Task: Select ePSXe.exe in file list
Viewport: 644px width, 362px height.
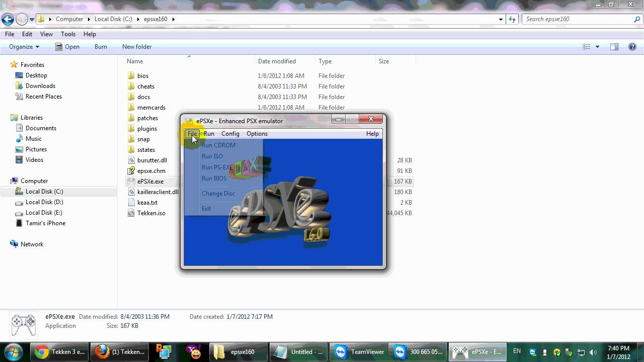Action: tap(150, 182)
